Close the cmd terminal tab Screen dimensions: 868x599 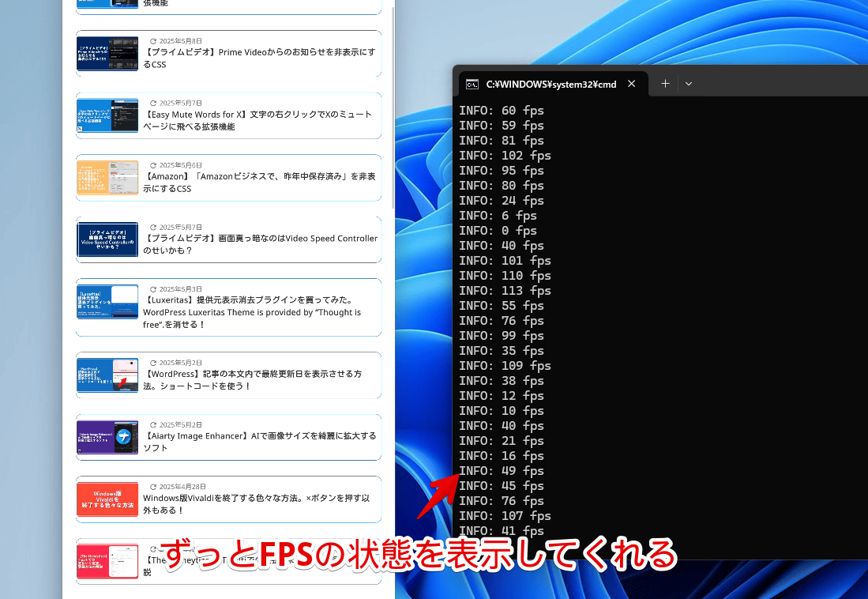click(632, 84)
